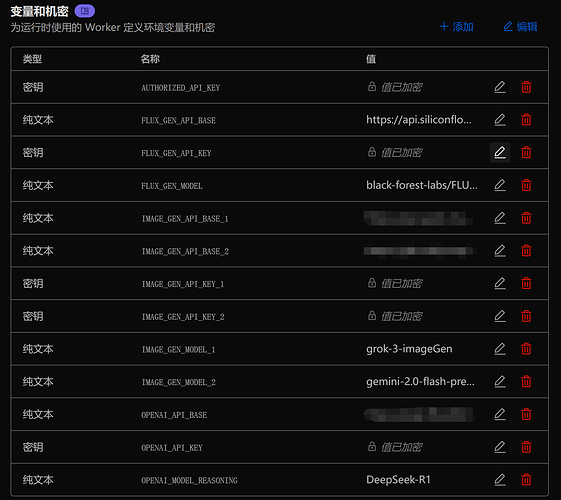Delete the IMAGE_GEN_API_BASE_2 variable

click(x=526, y=251)
